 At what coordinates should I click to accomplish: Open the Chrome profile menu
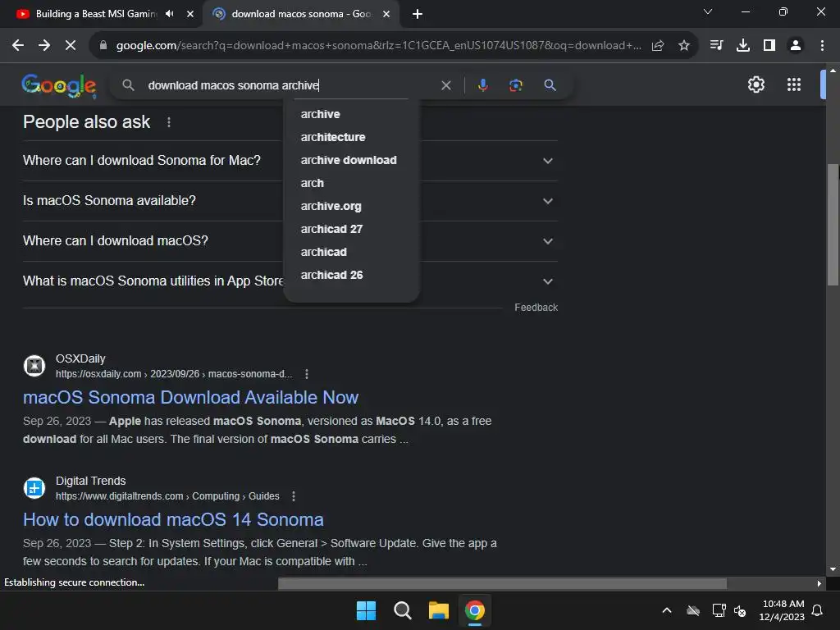[796, 46]
